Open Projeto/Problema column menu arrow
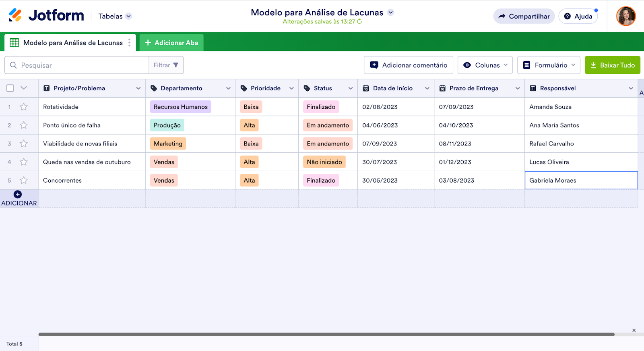 coord(138,88)
